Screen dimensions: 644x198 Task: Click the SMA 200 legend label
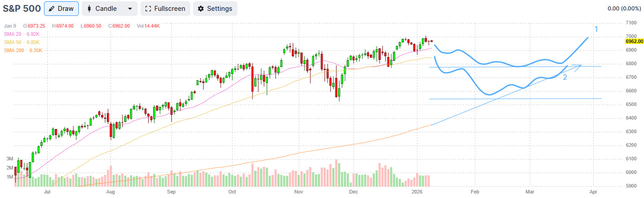click(20, 50)
